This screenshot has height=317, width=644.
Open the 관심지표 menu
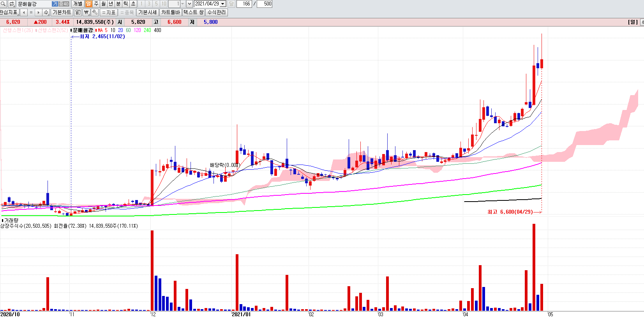[9, 12]
